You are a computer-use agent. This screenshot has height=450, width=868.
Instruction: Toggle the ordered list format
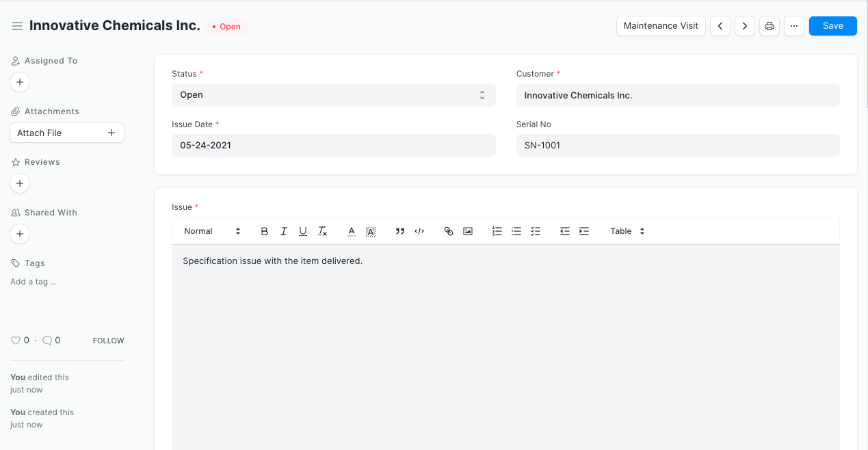tap(497, 231)
